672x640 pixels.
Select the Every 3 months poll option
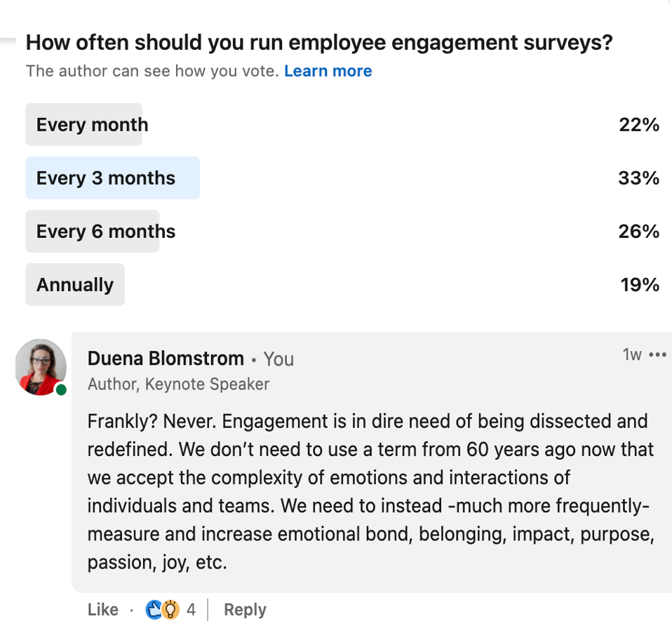[112, 178]
